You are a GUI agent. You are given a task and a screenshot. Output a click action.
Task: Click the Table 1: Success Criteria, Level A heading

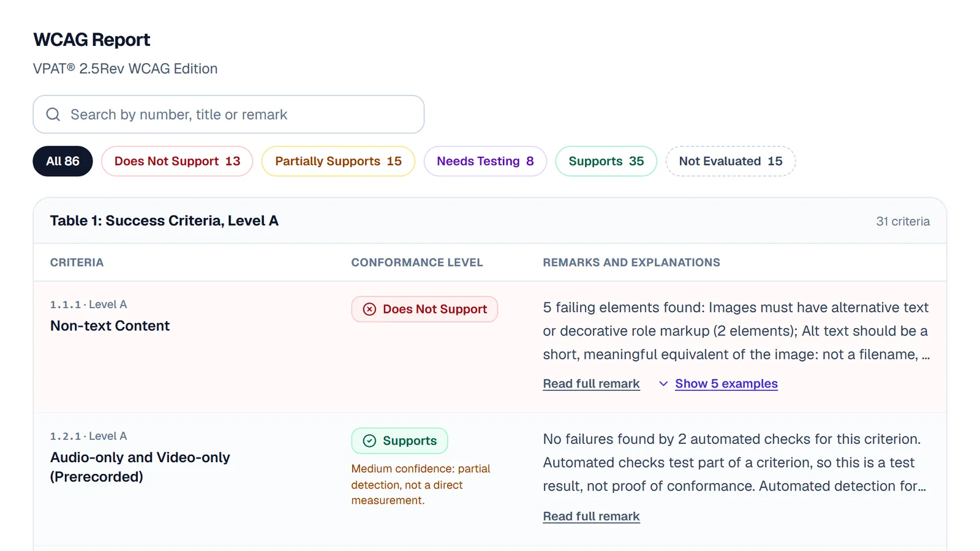pos(164,220)
